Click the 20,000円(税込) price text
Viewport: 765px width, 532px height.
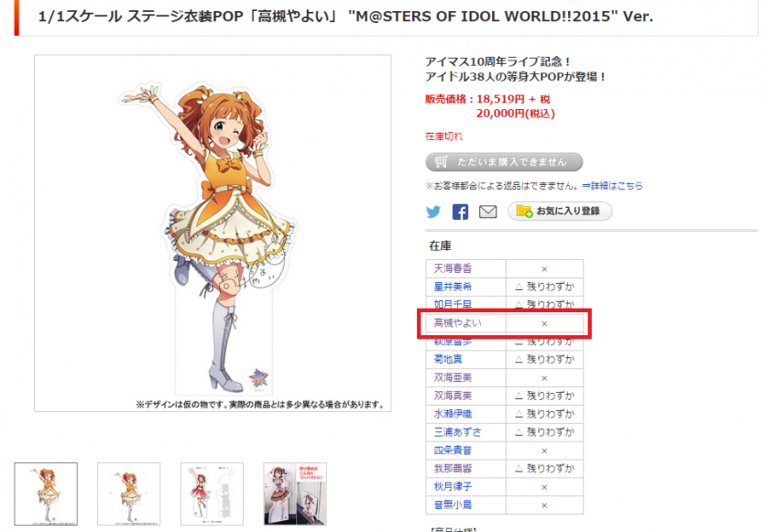pyautogui.click(x=515, y=114)
